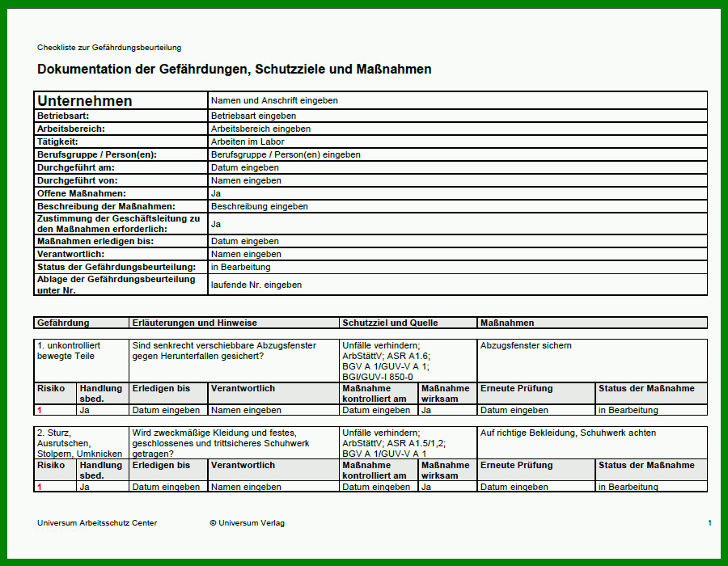Click the 'Durchgeführt am' Datum eingeben field

[x=457, y=168]
